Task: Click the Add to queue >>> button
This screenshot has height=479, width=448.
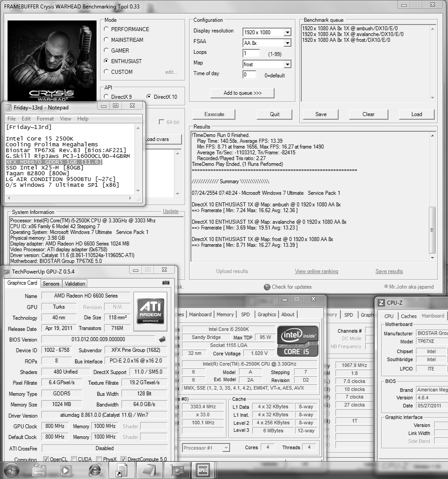Action: click(242, 93)
